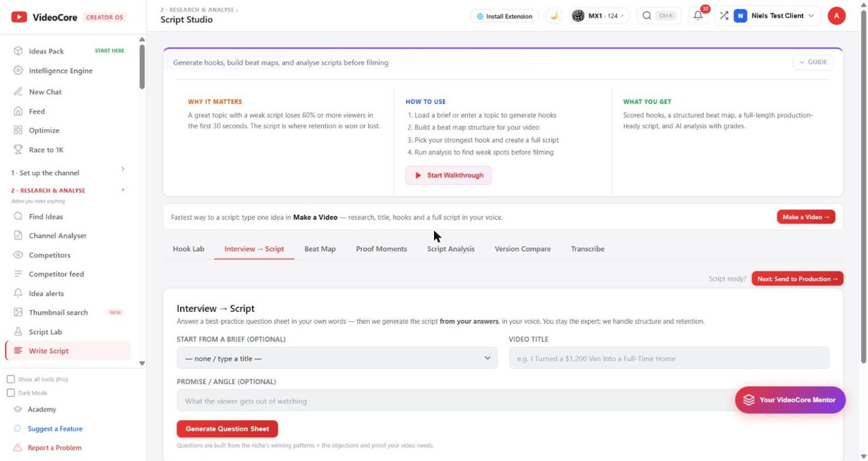Click the shuffle switch-client icon
Image resolution: width=868 pixels, height=461 pixels.
pyautogui.click(x=724, y=16)
